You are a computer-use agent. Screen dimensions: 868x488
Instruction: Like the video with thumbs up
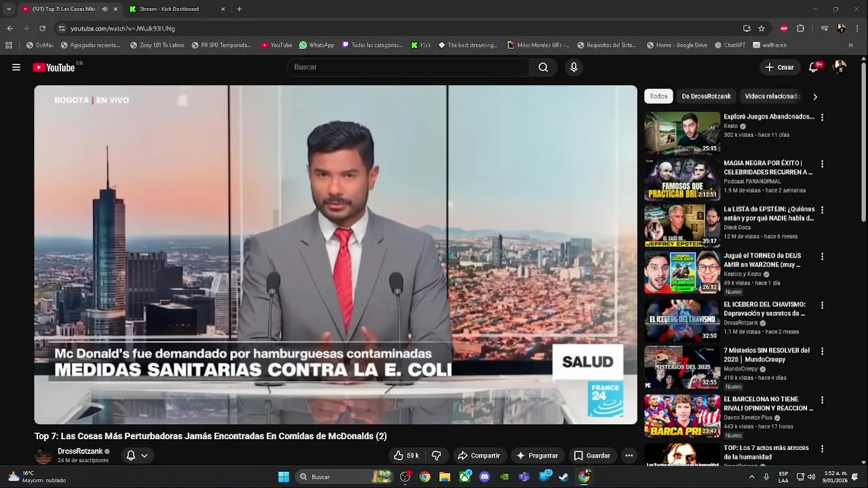pos(406,455)
